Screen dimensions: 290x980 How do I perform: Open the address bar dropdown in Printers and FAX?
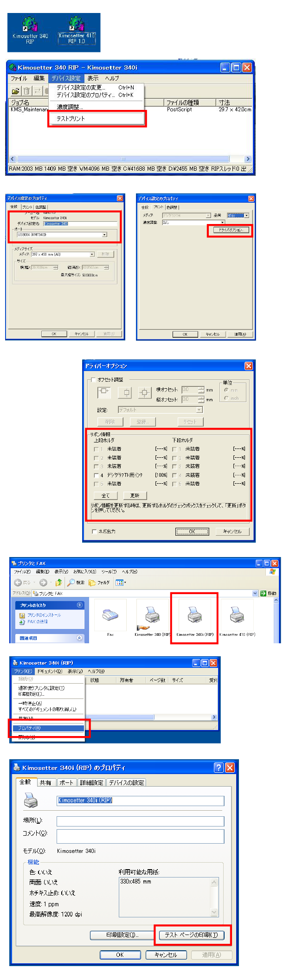coord(255,593)
